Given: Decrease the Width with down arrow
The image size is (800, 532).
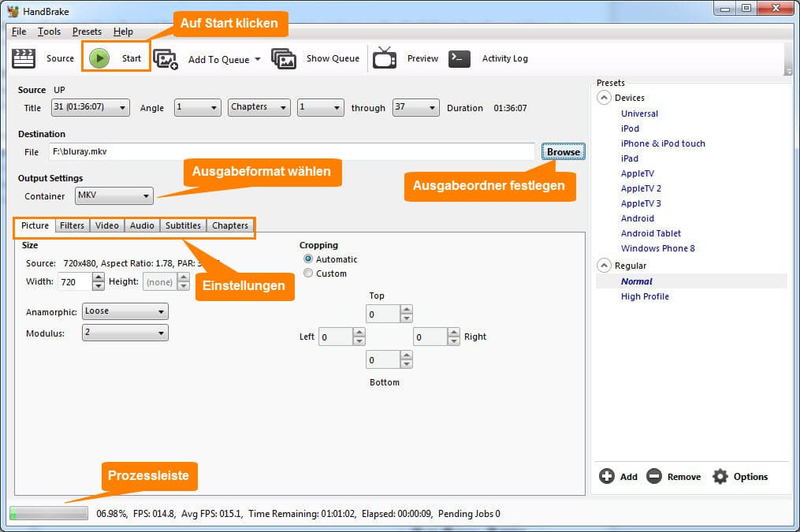Looking at the screenshot, I should (x=99, y=286).
